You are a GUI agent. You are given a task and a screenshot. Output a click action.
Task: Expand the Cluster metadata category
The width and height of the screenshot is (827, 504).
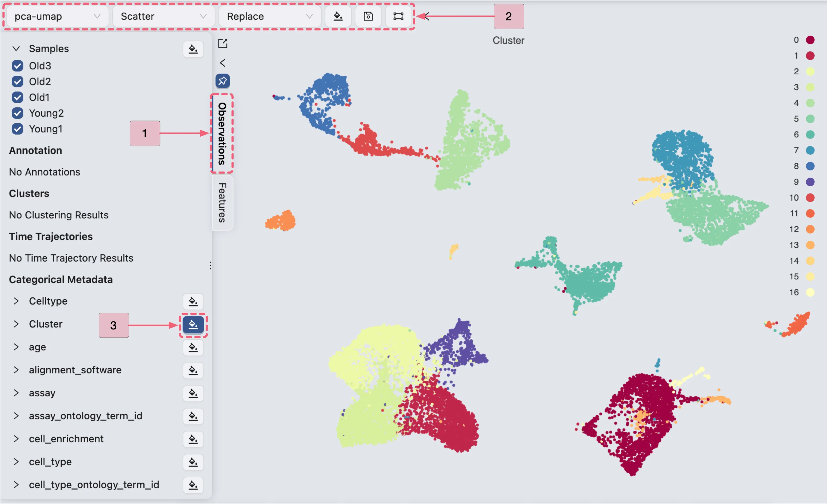point(16,324)
